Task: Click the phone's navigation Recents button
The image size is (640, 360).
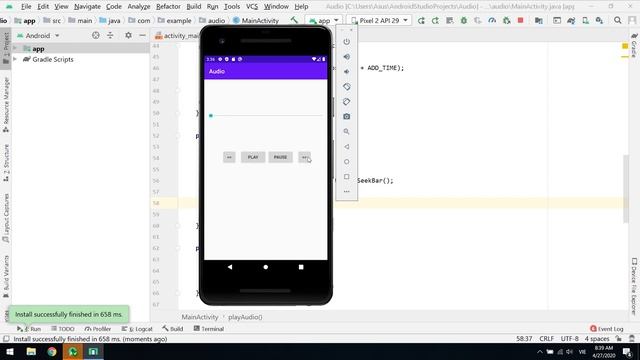Action: coord(301,267)
